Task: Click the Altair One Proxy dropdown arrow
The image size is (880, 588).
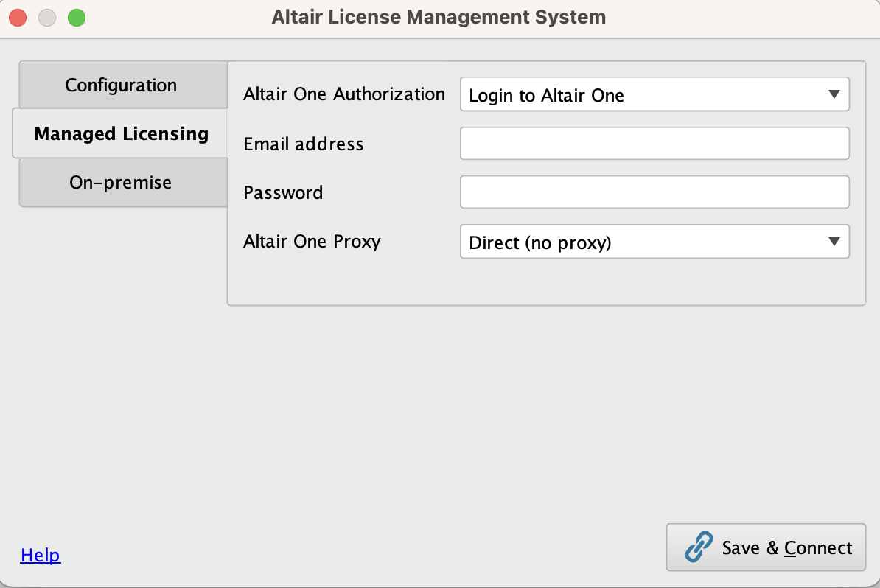Action: (x=834, y=242)
